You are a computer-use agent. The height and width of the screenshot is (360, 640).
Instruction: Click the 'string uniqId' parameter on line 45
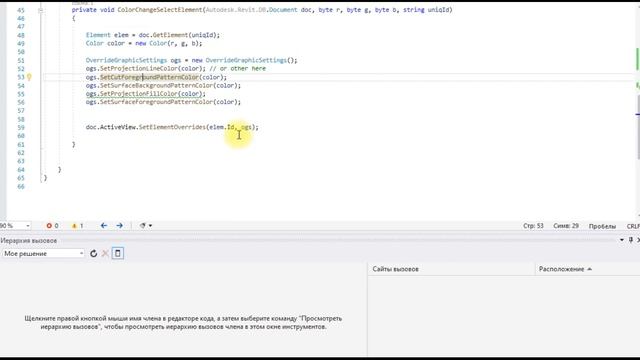pos(426,10)
